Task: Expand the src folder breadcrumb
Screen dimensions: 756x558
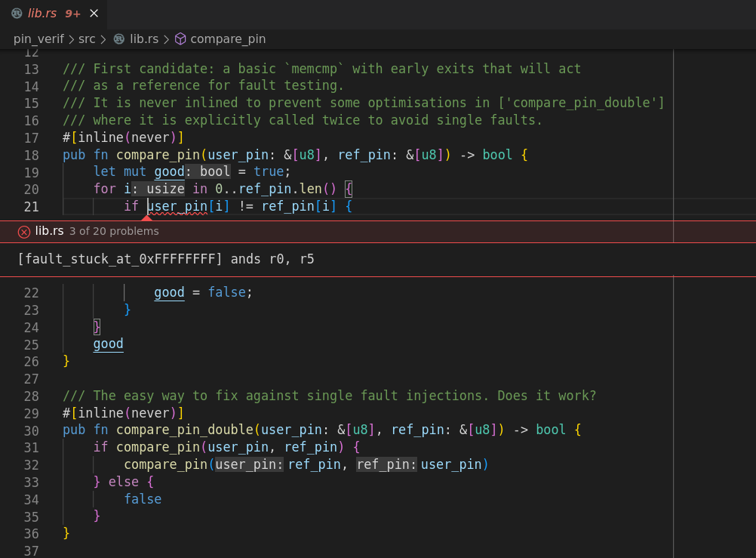Action: [87, 39]
